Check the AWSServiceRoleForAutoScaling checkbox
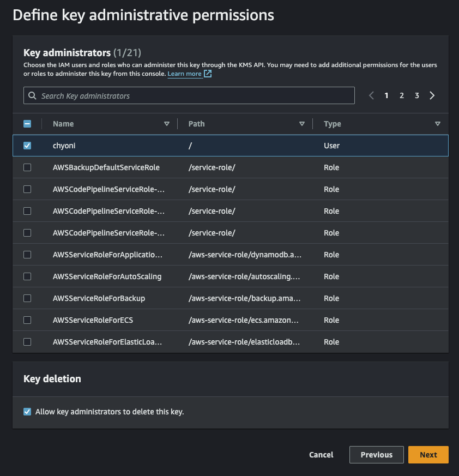459x476 pixels. click(27, 276)
